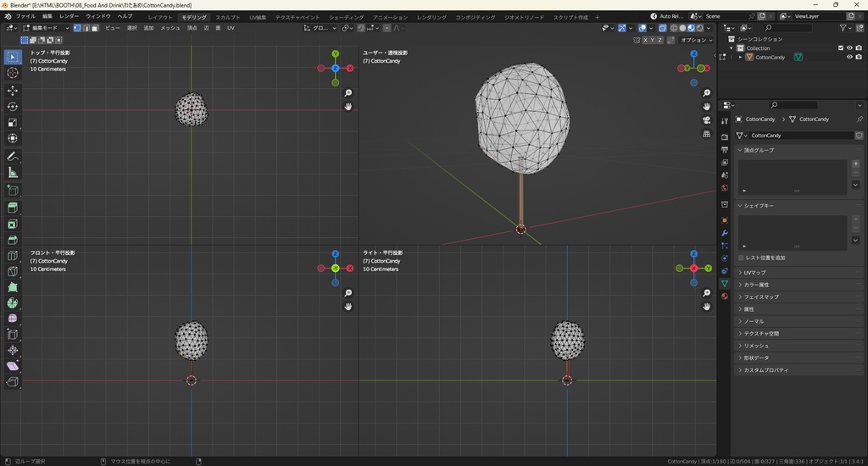868x466 pixels.
Task: Click the zoom magnifier in the top view
Action: click(348, 93)
